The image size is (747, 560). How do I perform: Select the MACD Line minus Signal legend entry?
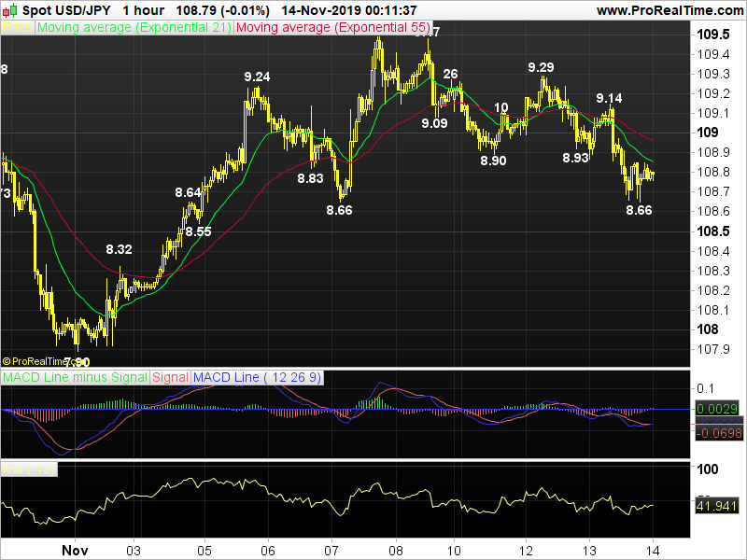tap(75, 377)
